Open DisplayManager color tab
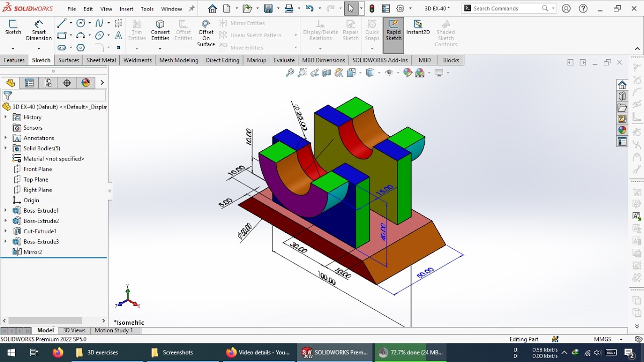This screenshot has width=644, height=362. pos(86,83)
